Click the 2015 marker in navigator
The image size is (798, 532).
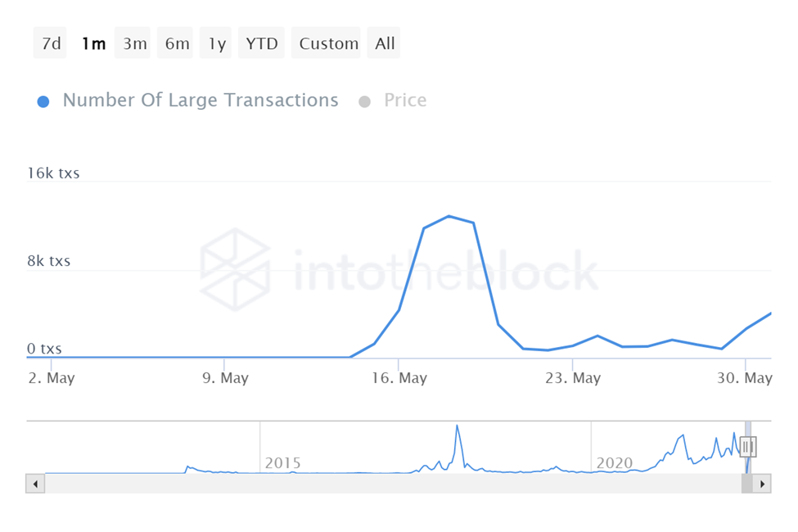click(x=282, y=463)
